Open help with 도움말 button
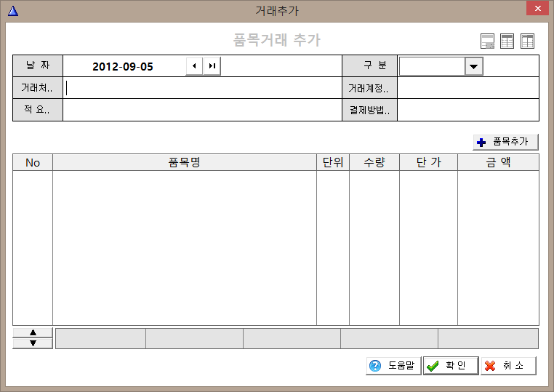 pos(393,366)
